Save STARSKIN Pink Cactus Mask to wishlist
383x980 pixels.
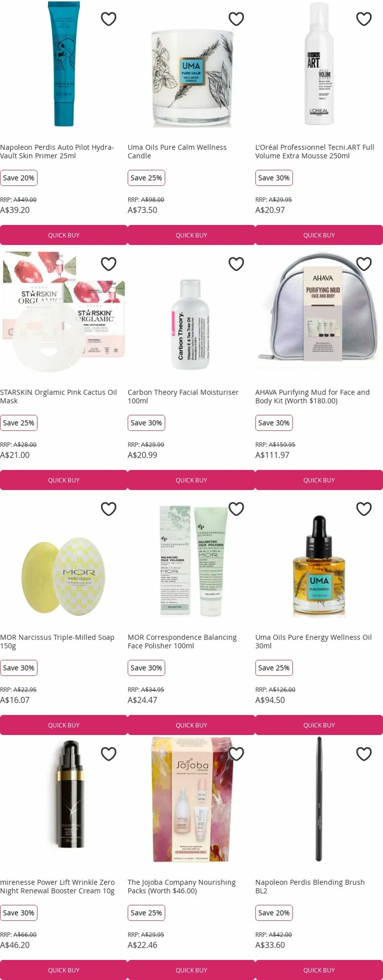pos(108,264)
